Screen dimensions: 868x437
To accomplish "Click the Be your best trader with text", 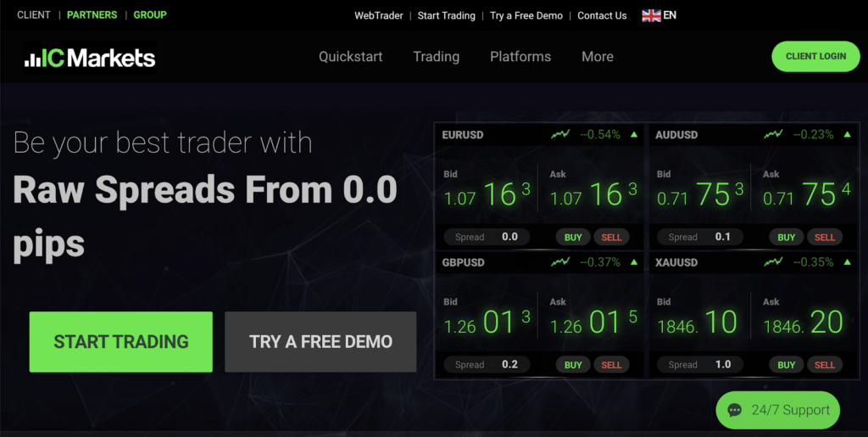I will pos(163,143).
